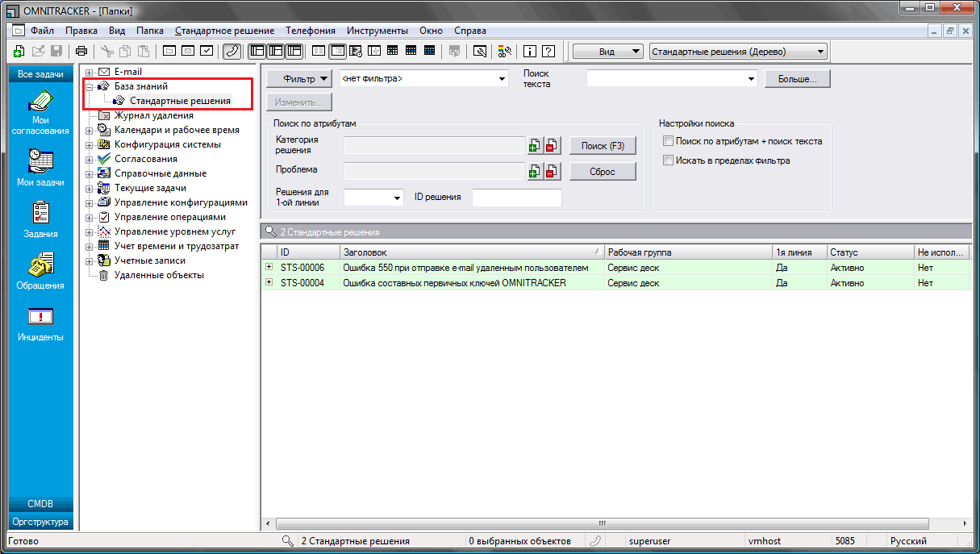Click the ID решения input field
This screenshot has width=980, height=554.
(x=516, y=198)
